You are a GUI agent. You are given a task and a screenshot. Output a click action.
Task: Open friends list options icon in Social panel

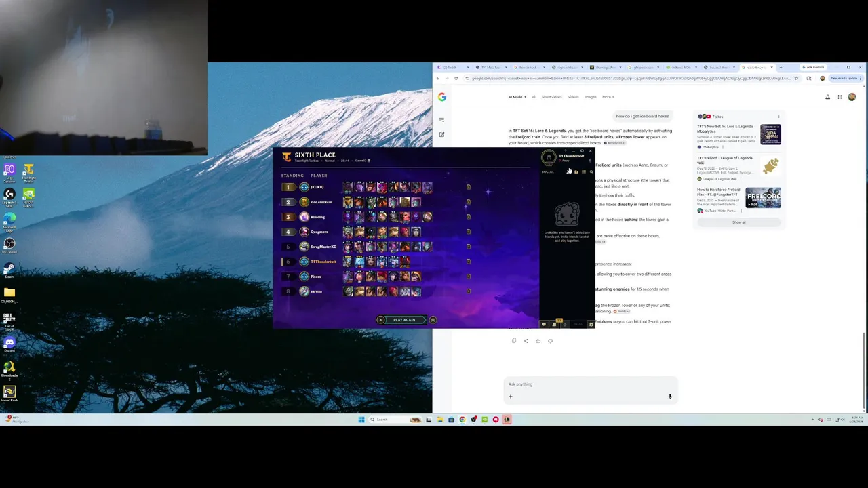584,171
